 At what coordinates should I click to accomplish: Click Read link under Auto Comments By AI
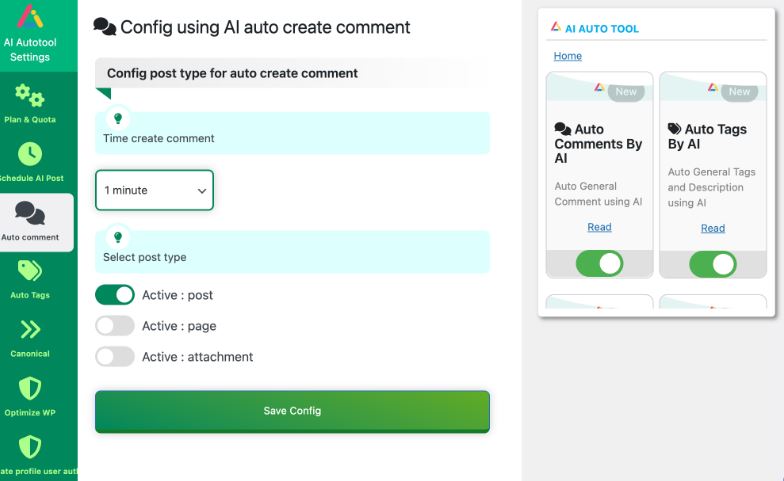click(x=600, y=227)
